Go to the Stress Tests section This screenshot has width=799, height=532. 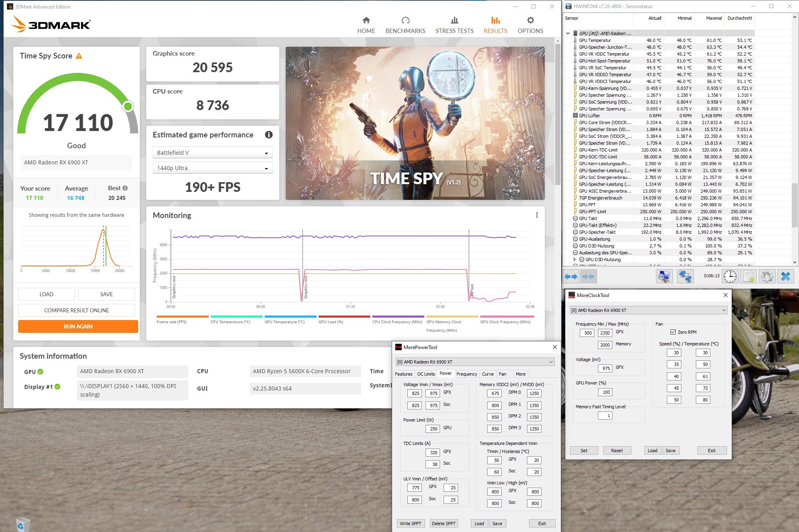click(454, 25)
